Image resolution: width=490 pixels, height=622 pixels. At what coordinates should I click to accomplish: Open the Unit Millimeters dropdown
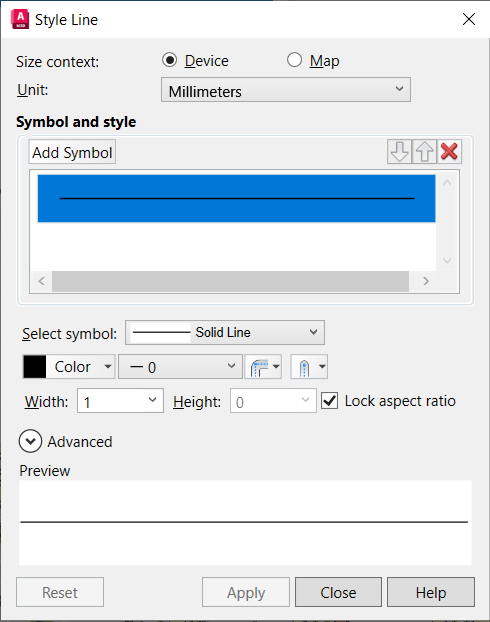click(x=286, y=90)
